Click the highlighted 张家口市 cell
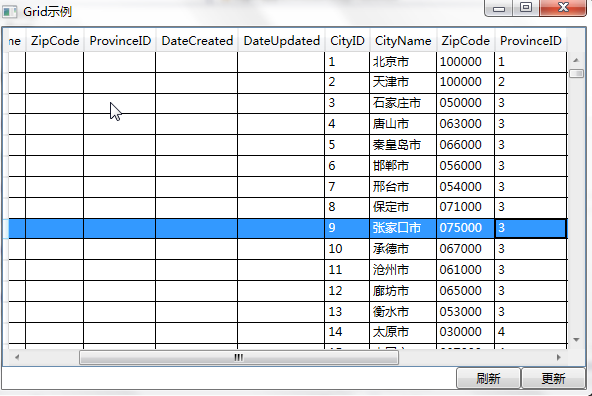 [403, 228]
